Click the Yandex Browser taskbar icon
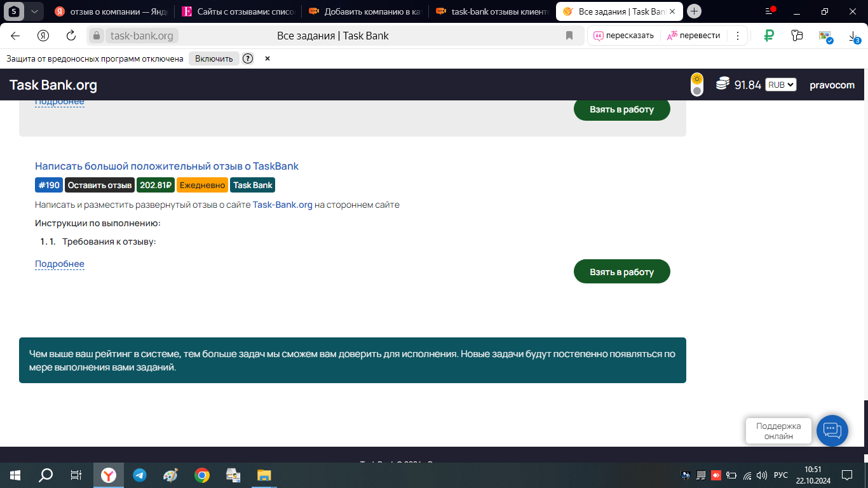Image resolution: width=868 pixels, height=488 pixels. click(109, 475)
